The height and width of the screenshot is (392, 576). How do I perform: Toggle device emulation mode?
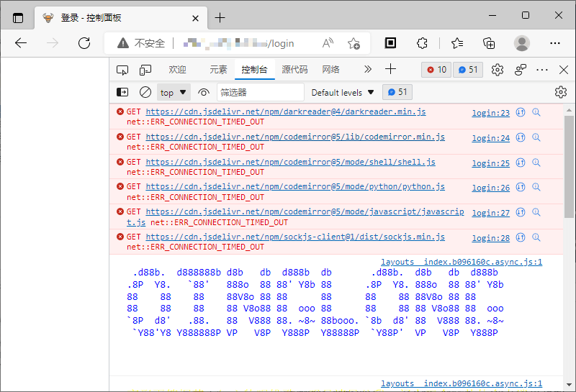point(145,70)
